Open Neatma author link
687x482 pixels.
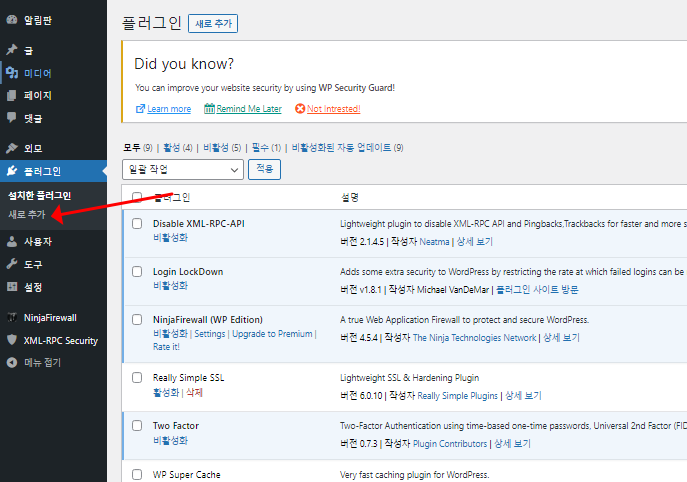point(434,242)
